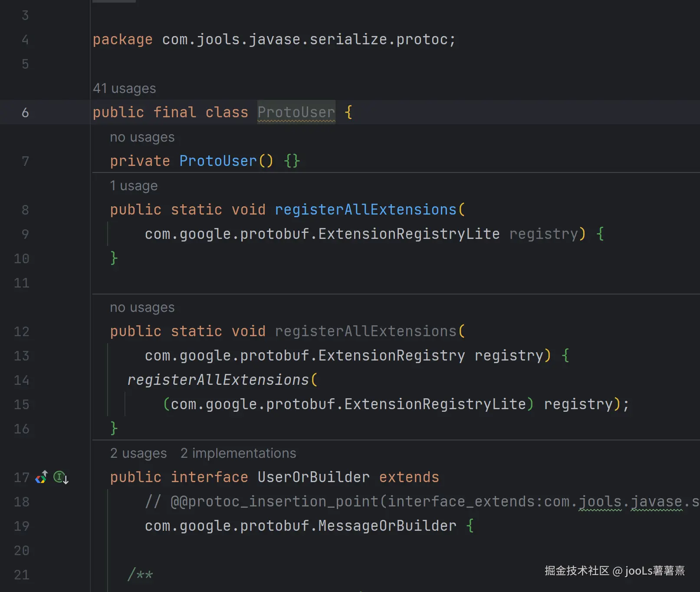The height and width of the screenshot is (592, 700).
Task: Click line number 12 in gutter
Action: (x=22, y=331)
